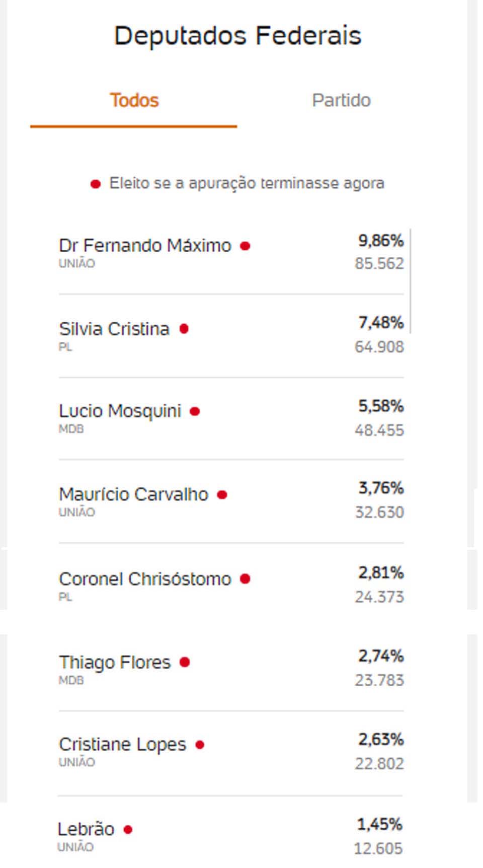Open candidate name Dr Fernando Máximo
Viewport: 483px width, 868px height.
145,246
